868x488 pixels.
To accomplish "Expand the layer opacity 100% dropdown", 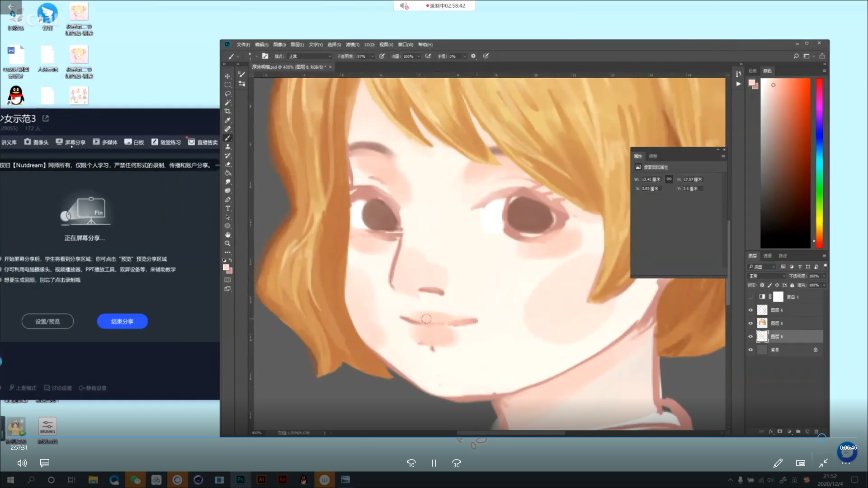I will [x=824, y=276].
